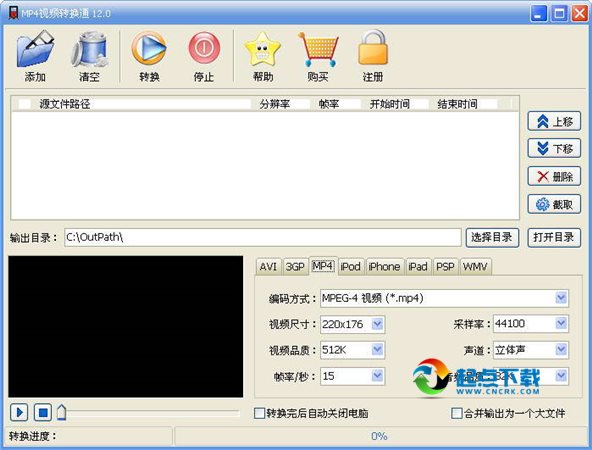Open the iPhone tab

384,267
